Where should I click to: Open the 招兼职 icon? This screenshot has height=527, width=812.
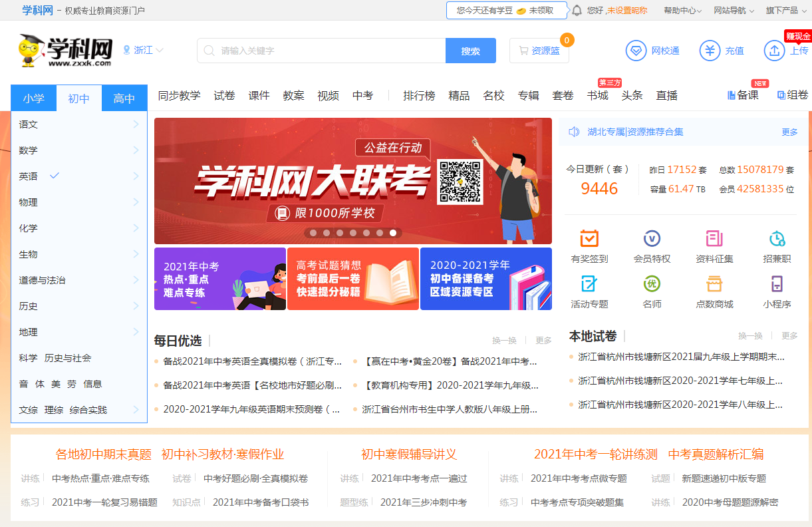pos(777,238)
